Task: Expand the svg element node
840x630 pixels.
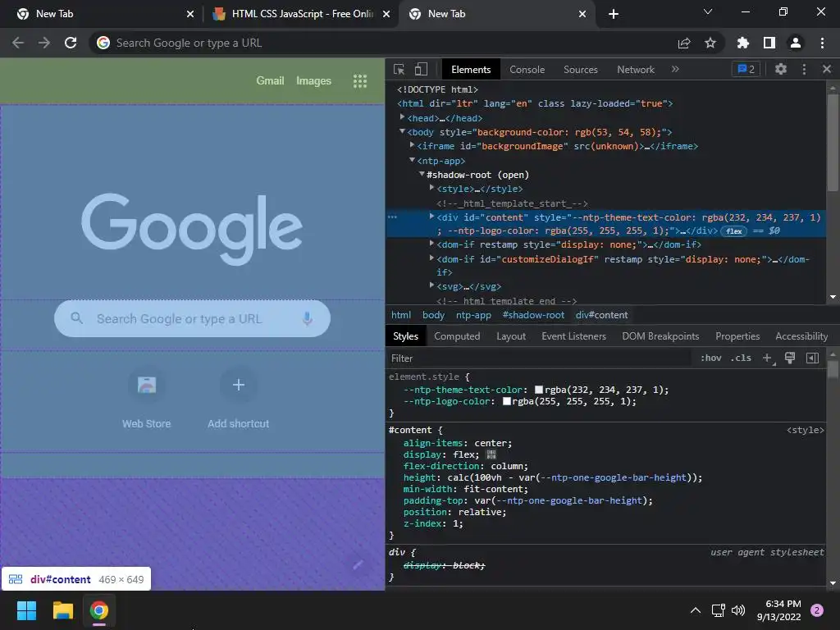Action: click(431, 285)
